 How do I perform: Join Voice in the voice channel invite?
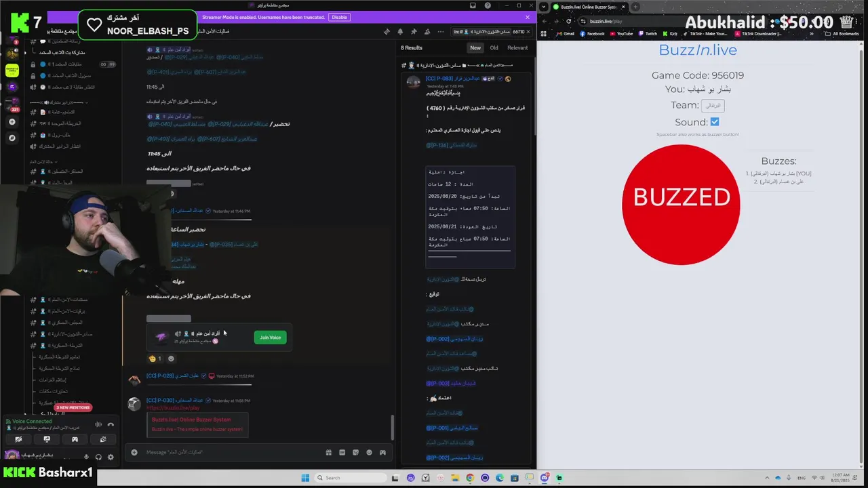270,338
